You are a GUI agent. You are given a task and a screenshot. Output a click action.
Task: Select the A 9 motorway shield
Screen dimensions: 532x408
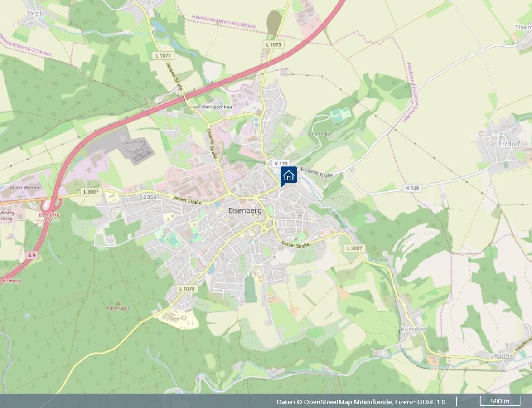coord(32,255)
